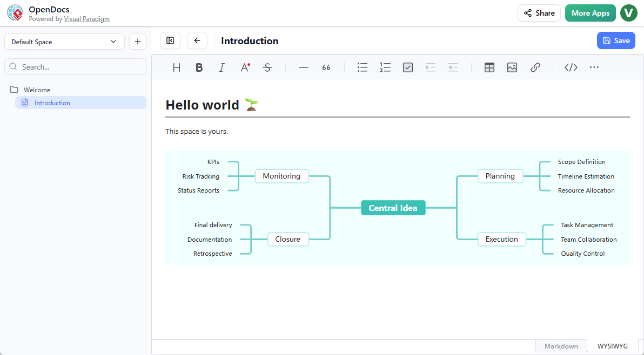
Task: Toggle bold formatting in the toolbar
Action: [199, 67]
